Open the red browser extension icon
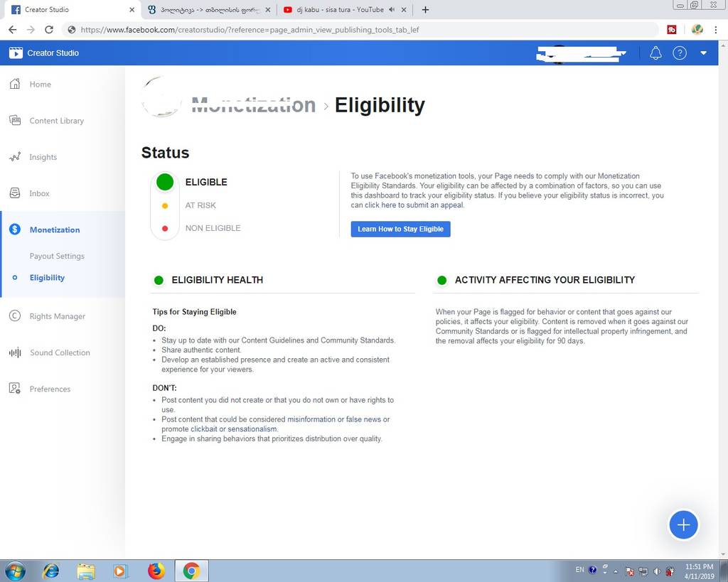This screenshot has height=582, width=728. (x=672, y=30)
